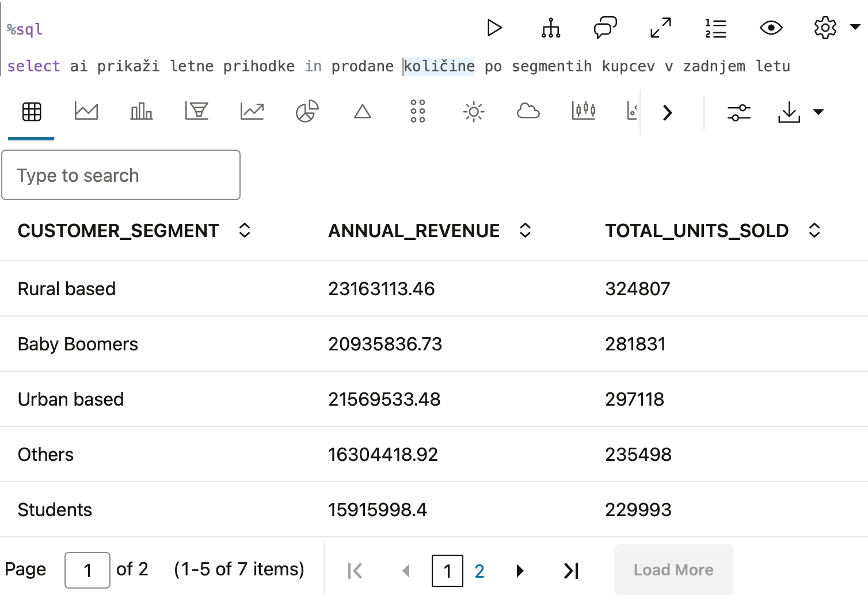The width and height of the screenshot is (868, 603).
Task: Open the comments speech bubble icon
Action: pos(605,28)
